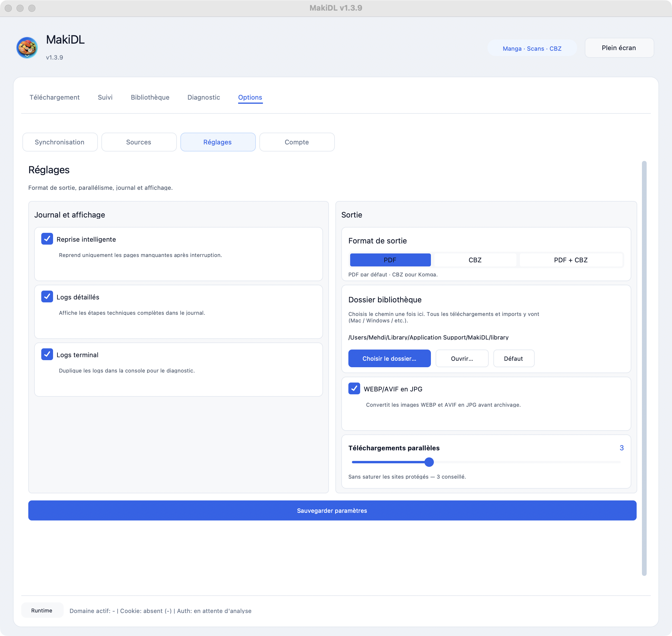Click the Manga · Scans · CBZ badge
Image resolution: width=672 pixels, height=636 pixels.
(x=532, y=48)
